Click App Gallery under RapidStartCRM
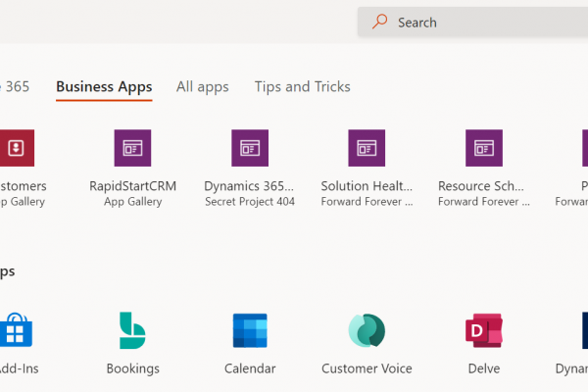Image resolution: width=588 pixels, height=392 pixels. coord(132,202)
